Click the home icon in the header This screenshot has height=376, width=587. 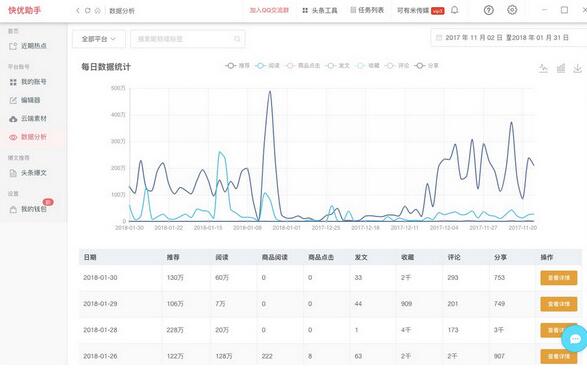point(98,11)
